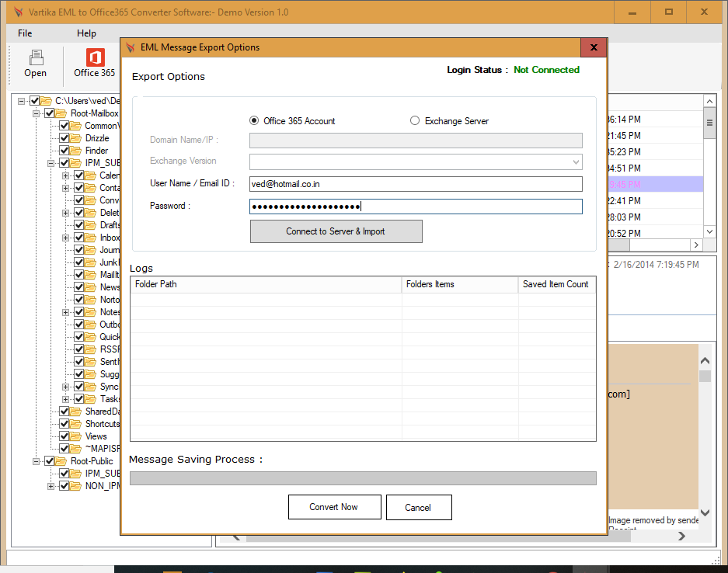Select the Root-Mailbox folder icon
Image resolution: width=728 pixels, height=573 pixels.
point(61,113)
